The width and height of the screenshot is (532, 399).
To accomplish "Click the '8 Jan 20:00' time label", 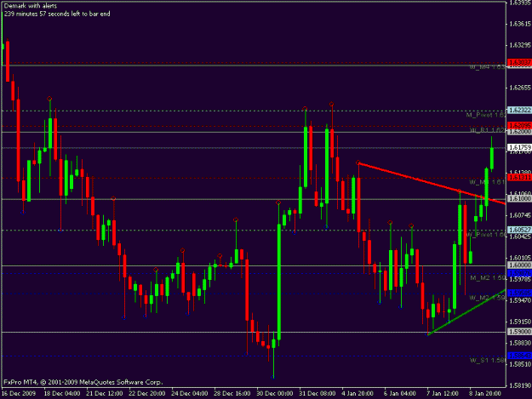I will [485, 394].
